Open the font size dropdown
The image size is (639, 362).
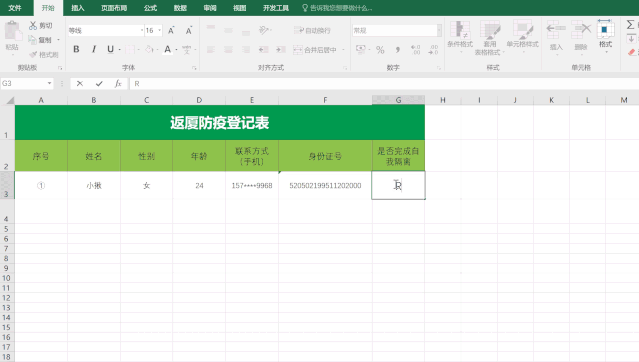point(159,31)
